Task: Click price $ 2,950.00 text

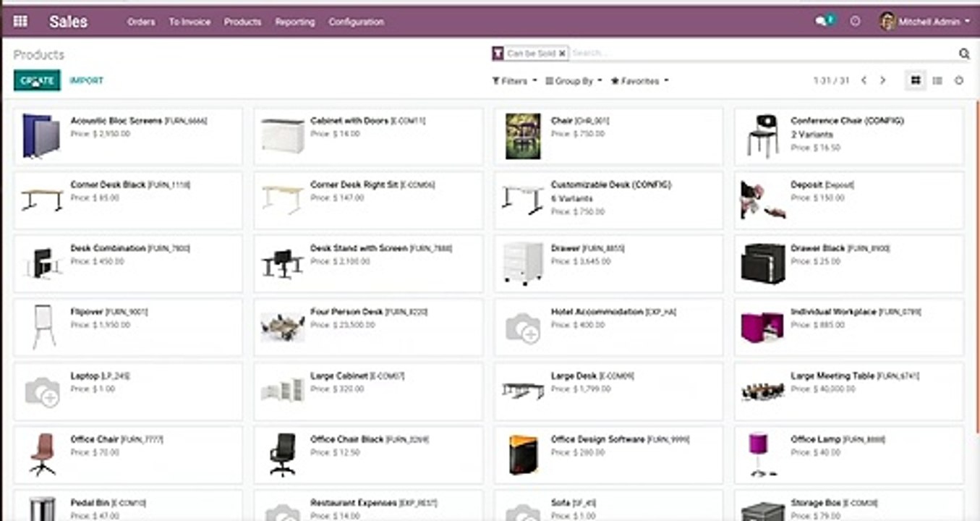Action: click(x=100, y=135)
